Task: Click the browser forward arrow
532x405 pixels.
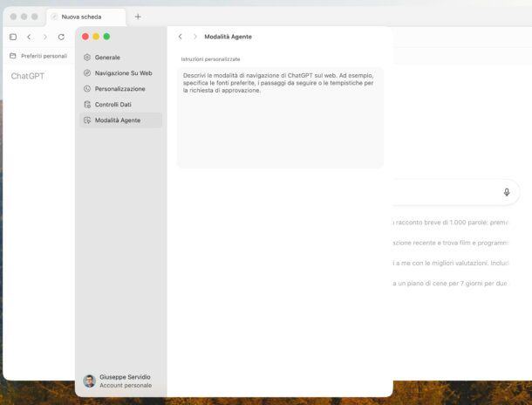Action: pos(45,37)
